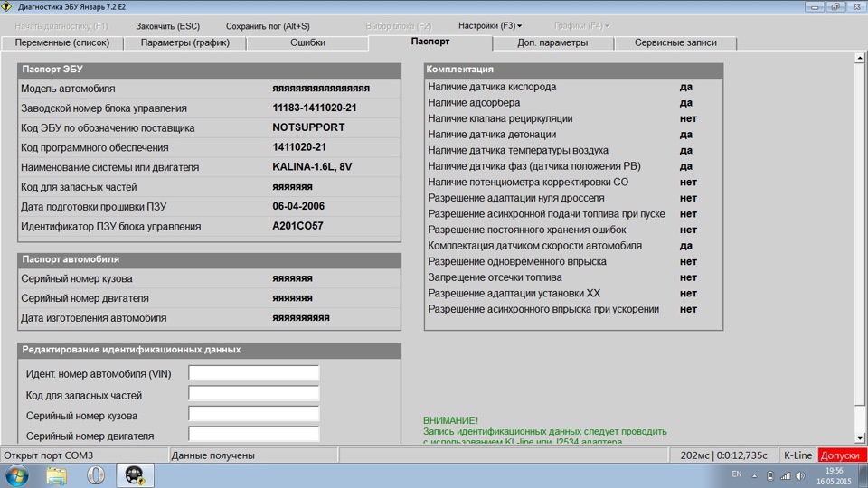Screen dimensions: 868x488
Task: Open the Ошибки tab
Action: pyautogui.click(x=307, y=42)
